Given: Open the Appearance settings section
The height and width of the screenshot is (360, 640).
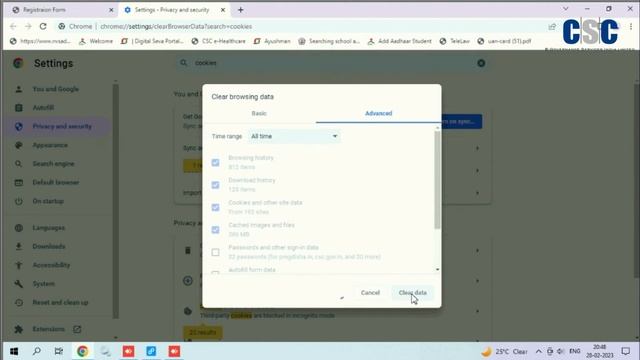Looking at the screenshot, I should pyautogui.click(x=50, y=145).
